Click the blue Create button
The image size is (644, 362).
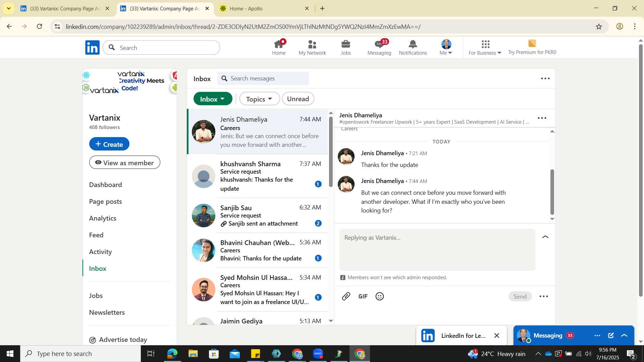pos(109,144)
